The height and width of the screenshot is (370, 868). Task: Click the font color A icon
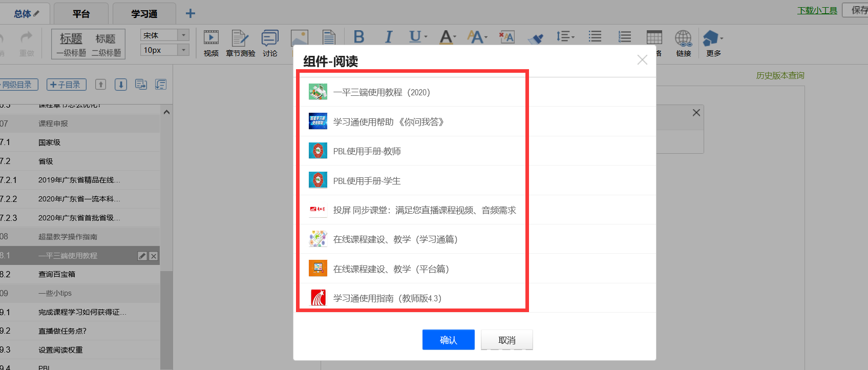point(446,37)
